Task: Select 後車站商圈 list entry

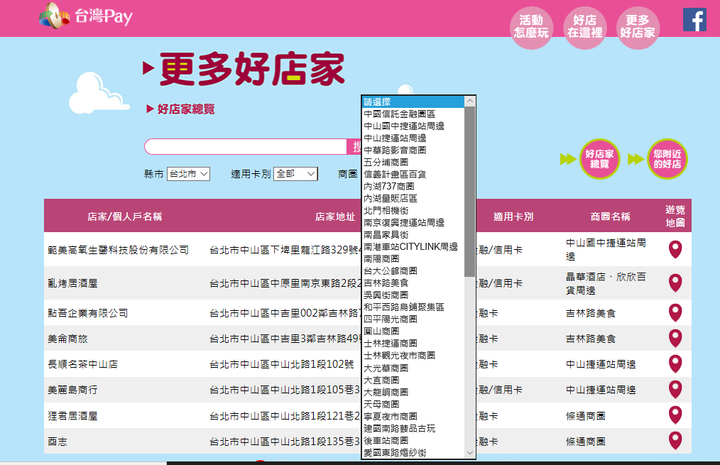Action: pos(413,440)
